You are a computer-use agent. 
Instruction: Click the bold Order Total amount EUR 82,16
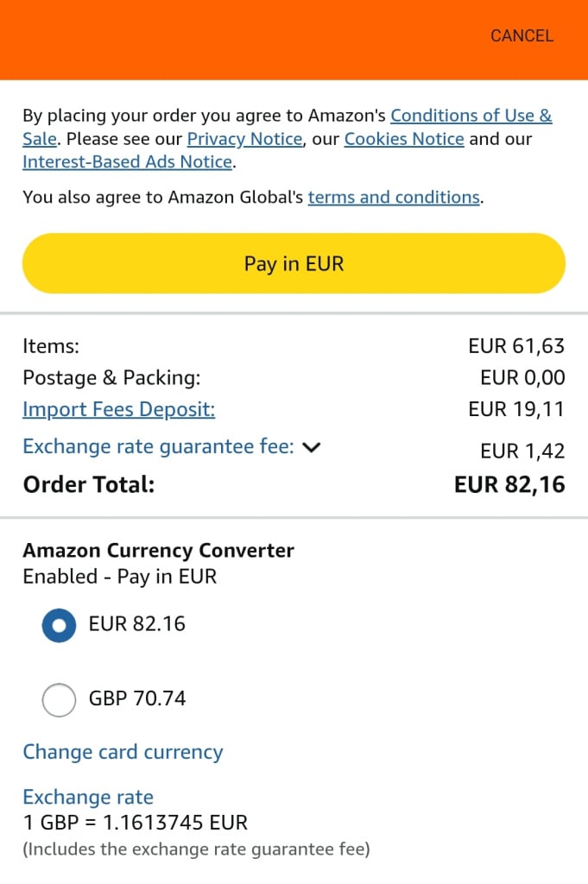click(509, 484)
